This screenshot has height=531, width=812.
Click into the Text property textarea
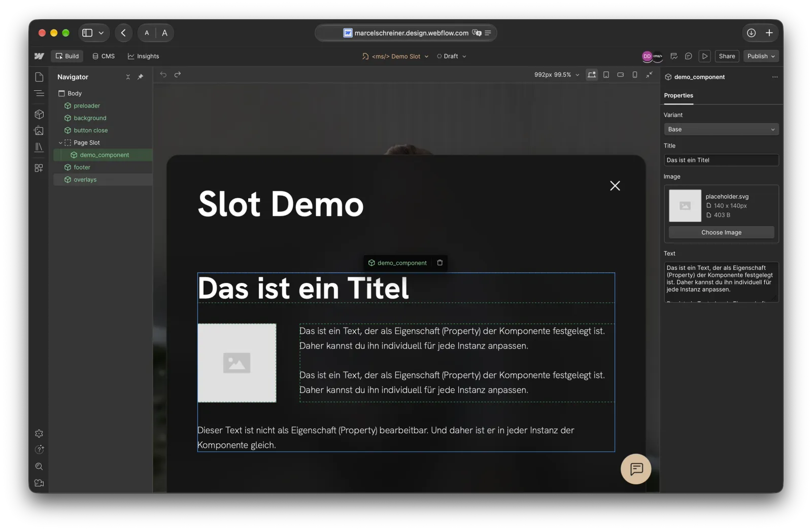pos(721,282)
